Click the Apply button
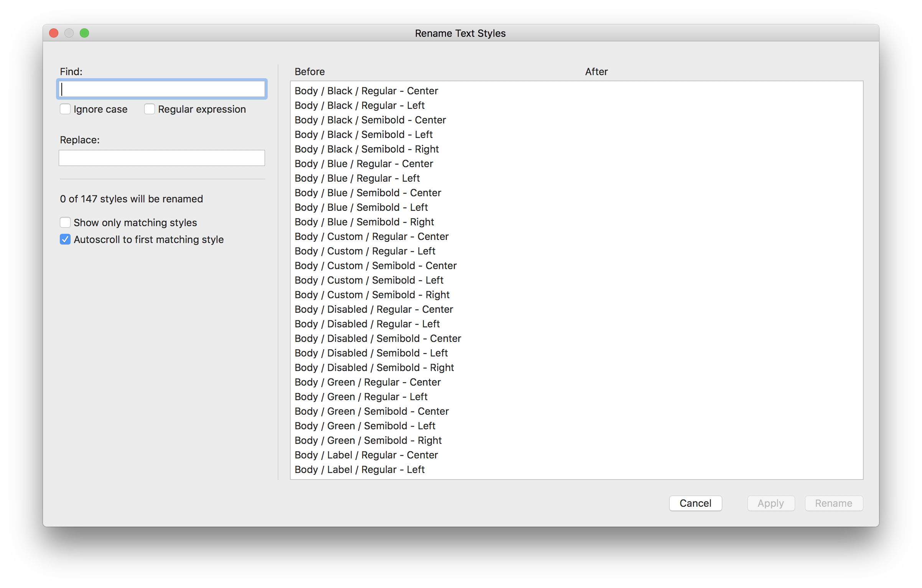 (771, 503)
